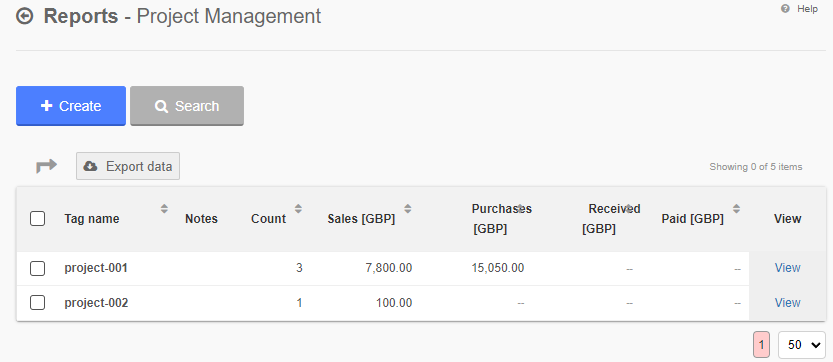833x362 pixels.
Task: Click the back arrow icon beside Reports
Action: pos(24,16)
